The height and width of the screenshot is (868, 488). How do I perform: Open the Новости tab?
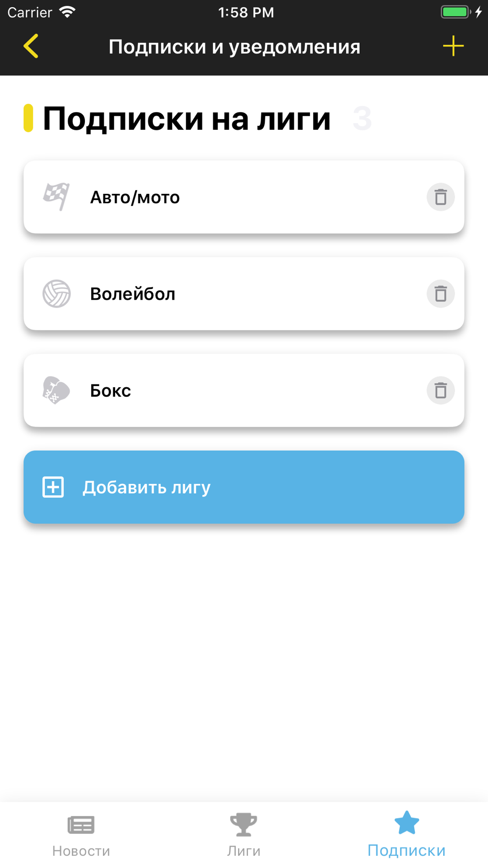coord(81,835)
